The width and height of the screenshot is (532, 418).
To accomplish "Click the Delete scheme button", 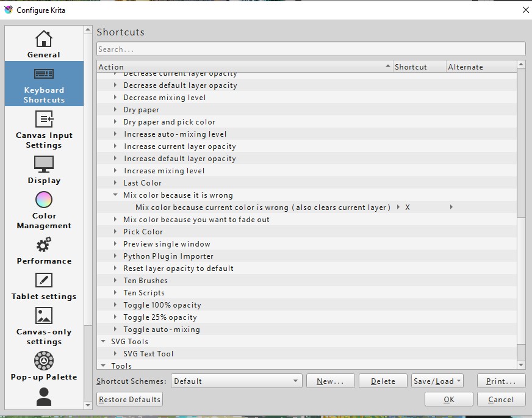I will coord(383,381).
